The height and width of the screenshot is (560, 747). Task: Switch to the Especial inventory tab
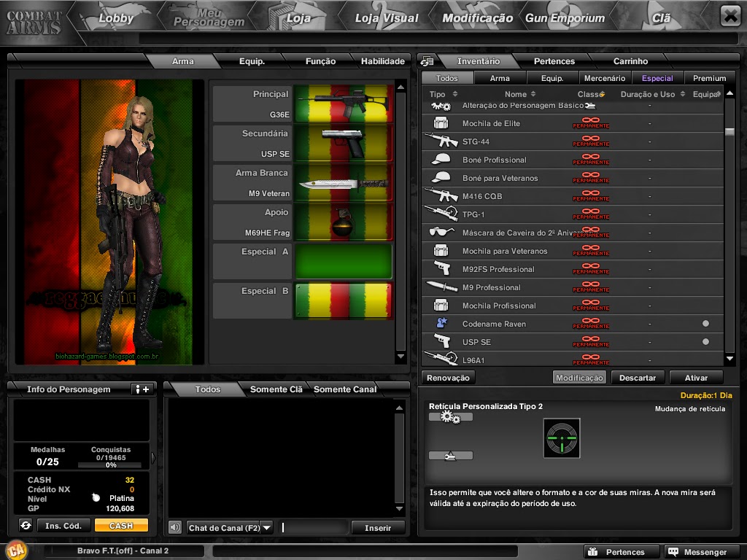(657, 77)
